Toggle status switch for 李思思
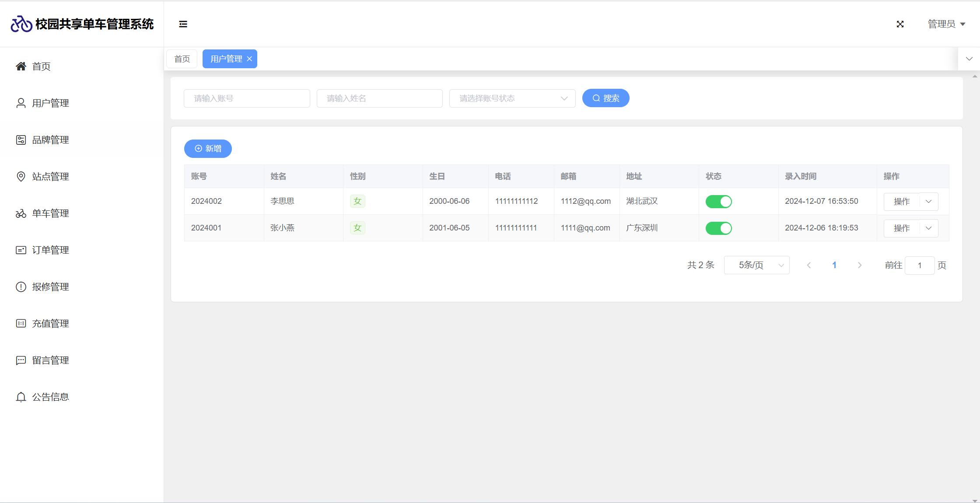 [718, 202]
